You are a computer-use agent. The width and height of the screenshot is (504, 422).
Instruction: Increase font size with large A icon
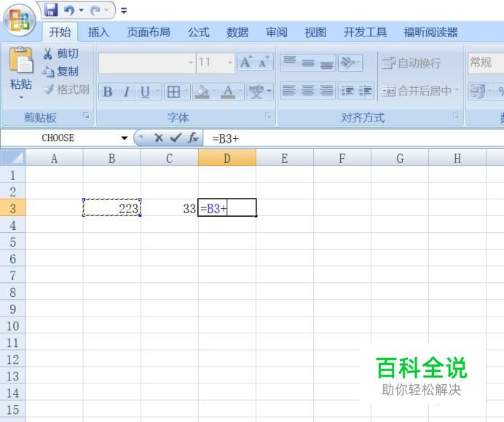[x=246, y=62]
